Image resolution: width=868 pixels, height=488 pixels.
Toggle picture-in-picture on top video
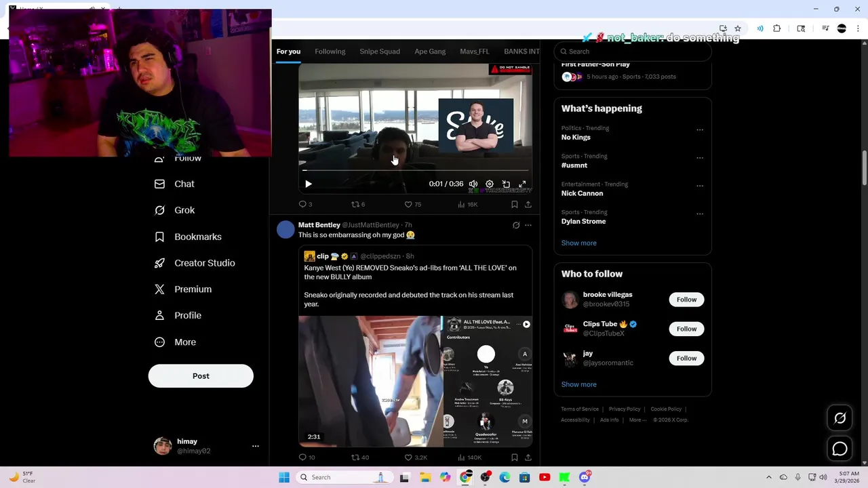pyautogui.click(x=506, y=184)
